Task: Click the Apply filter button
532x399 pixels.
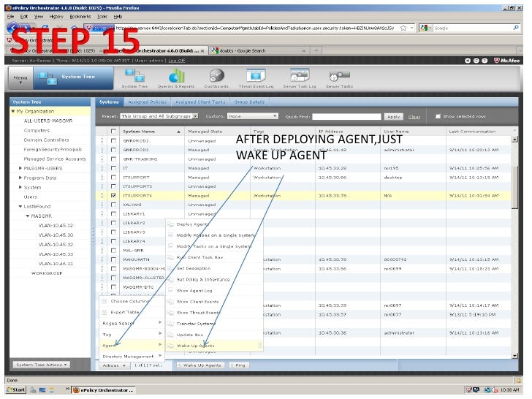Action: (394, 117)
